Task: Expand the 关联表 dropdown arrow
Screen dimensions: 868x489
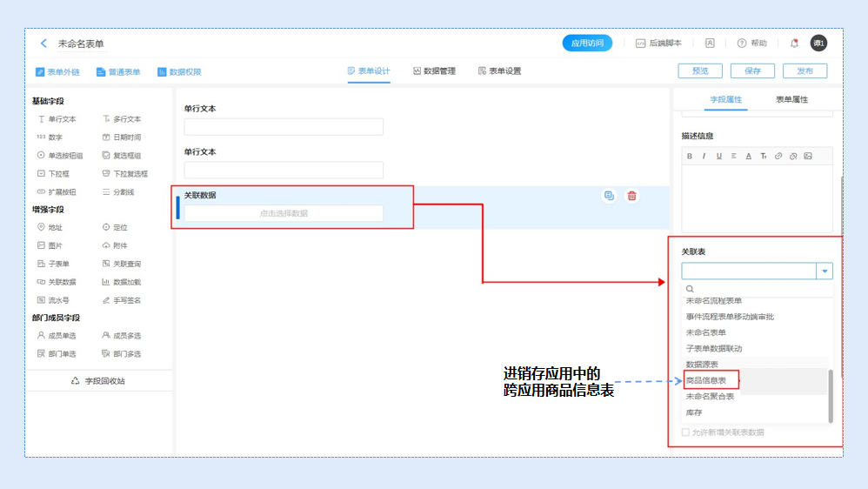Action: pos(824,271)
